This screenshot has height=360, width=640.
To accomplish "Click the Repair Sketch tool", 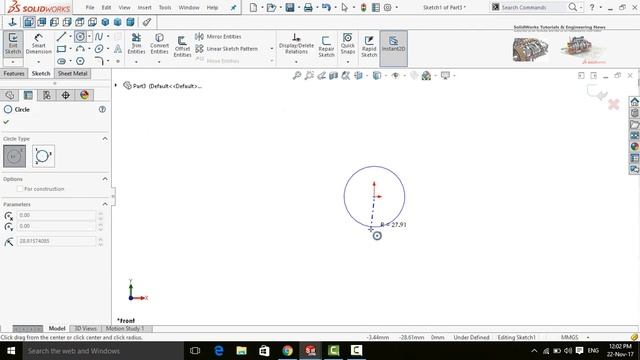I will pyautogui.click(x=326, y=47).
